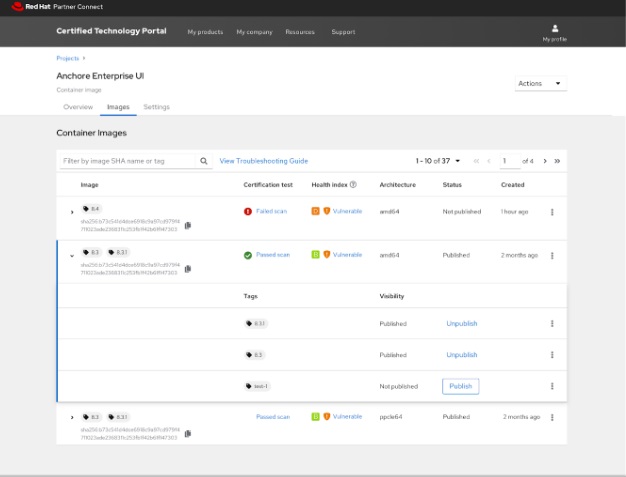Jump to last page arrow
The height and width of the screenshot is (477, 626).
click(x=557, y=161)
